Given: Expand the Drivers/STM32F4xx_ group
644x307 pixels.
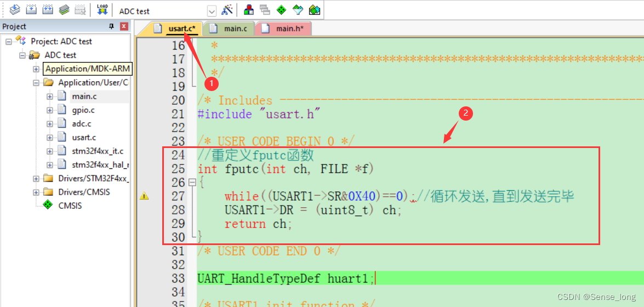Looking at the screenshot, I should [36, 179].
